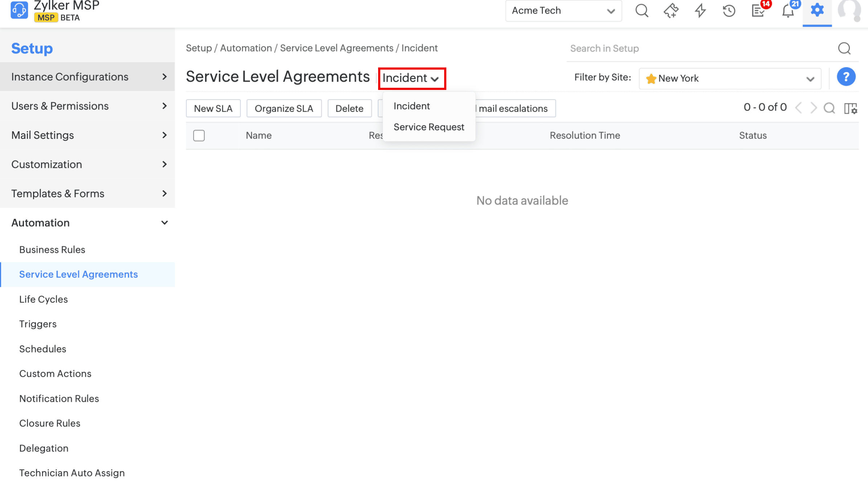Click the table search magnifier icon

[829, 108]
